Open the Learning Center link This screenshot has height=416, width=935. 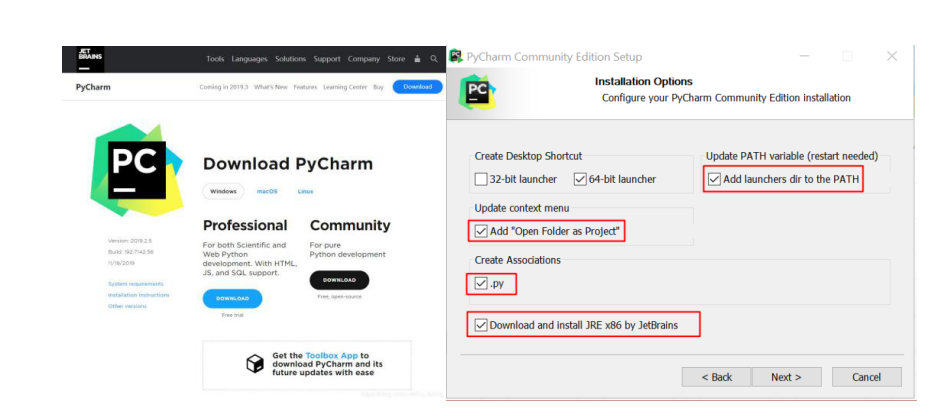coord(345,87)
